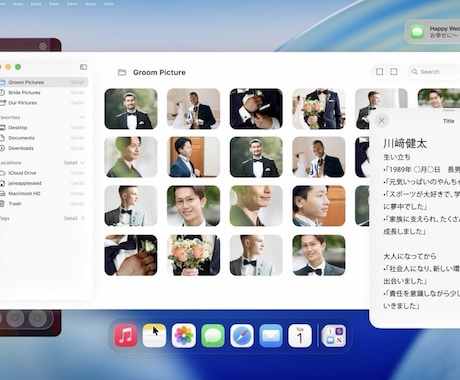The image size is (460, 380).
Task: Click the 大人になってから line in the note
Action: [x=410, y=256]
